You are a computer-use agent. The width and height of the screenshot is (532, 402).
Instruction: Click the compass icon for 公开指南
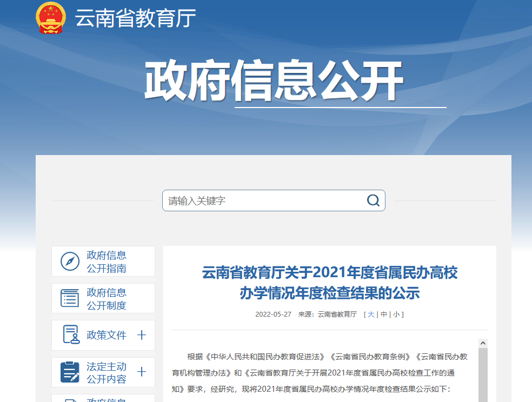70,262
